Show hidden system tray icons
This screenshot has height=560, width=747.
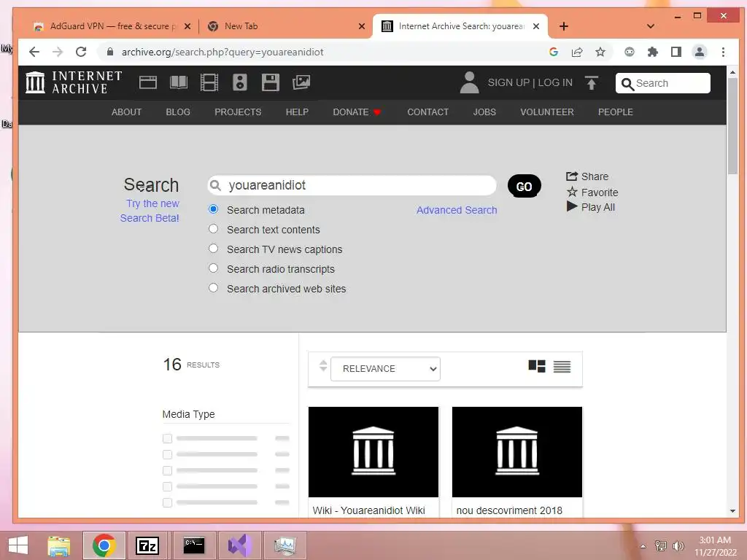[643, 546]
